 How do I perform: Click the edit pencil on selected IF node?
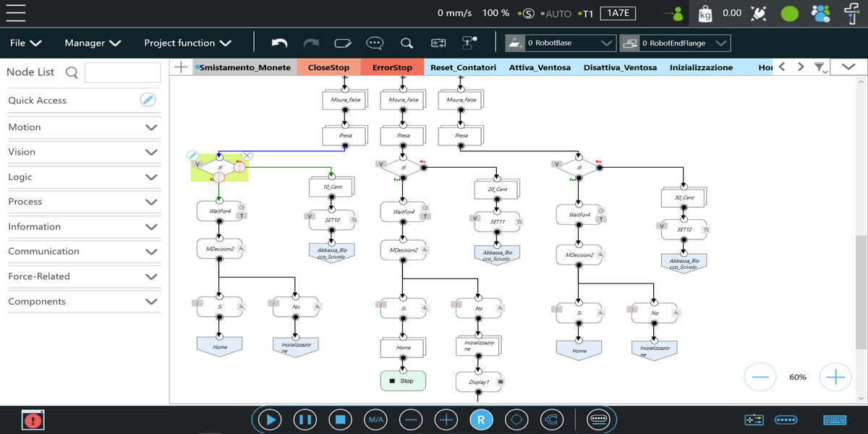193,155
